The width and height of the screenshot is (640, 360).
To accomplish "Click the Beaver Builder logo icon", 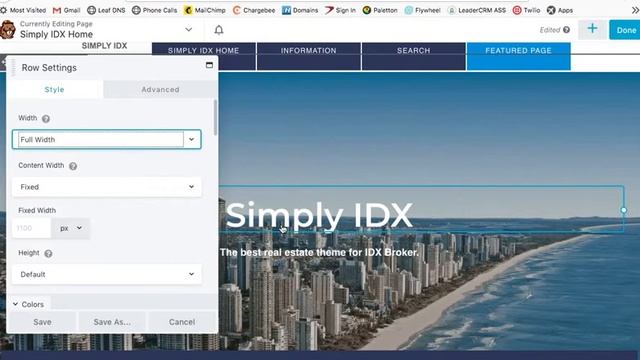I will pyautogui.click(x=7, y=30).
